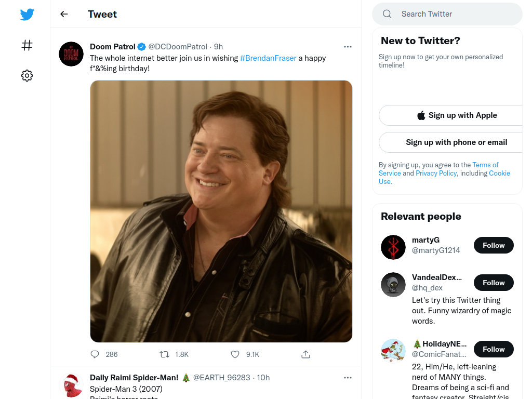Reply to the Doom Patrol tweet
Image resolution: width=532 pixels, height=399 pixels.
pyautogui.click(x=95, y=354)
